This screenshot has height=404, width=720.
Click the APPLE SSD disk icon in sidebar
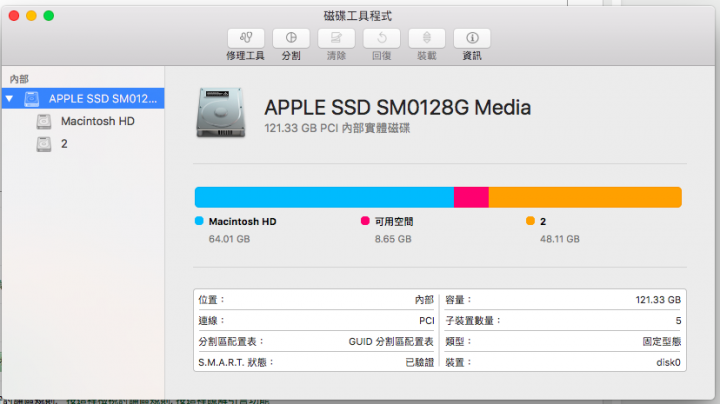[32, 99]
